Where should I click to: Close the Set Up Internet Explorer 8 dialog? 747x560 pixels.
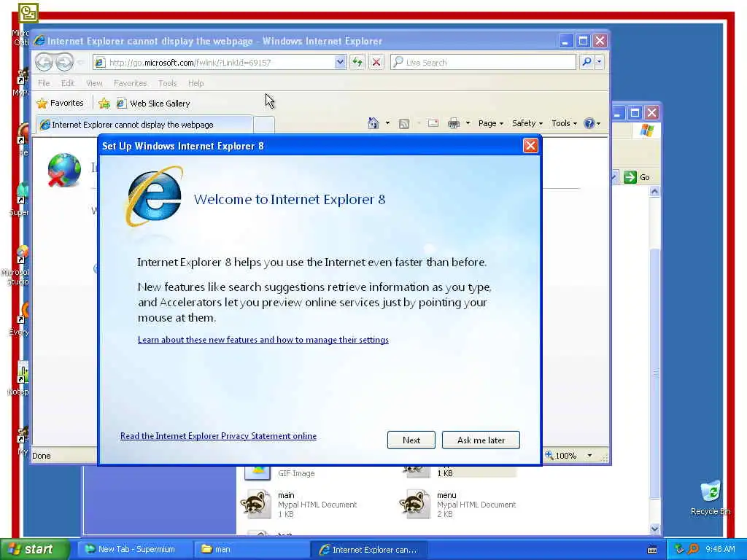[530, 146]
